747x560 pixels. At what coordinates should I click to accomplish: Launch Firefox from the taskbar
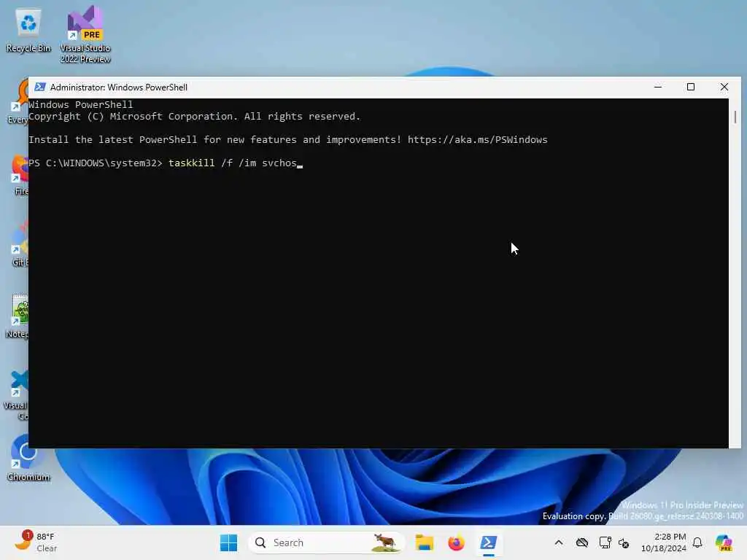[456, 542]
